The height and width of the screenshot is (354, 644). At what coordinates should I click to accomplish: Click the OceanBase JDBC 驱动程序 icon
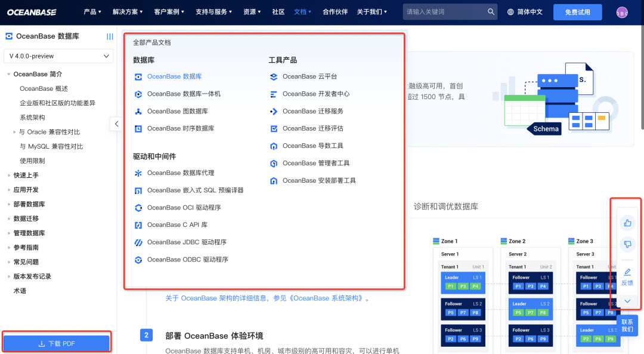138,242
